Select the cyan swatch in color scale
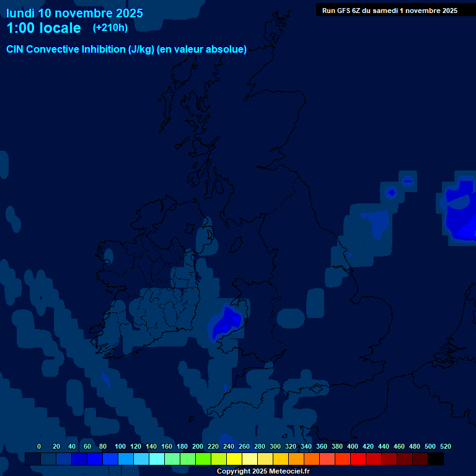476x476 pixels. click(x=157, y=459)
